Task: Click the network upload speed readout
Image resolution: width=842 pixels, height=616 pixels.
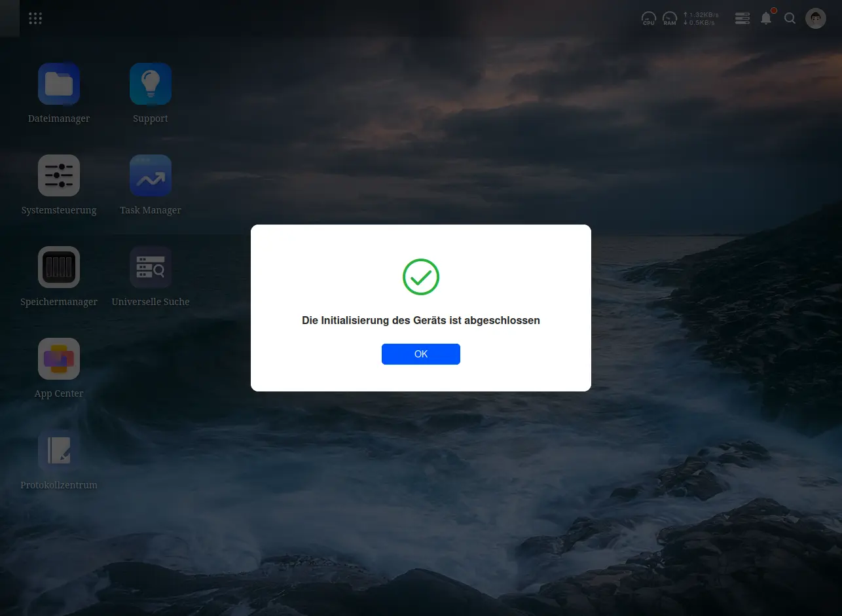Action: (x=700, y=14)
